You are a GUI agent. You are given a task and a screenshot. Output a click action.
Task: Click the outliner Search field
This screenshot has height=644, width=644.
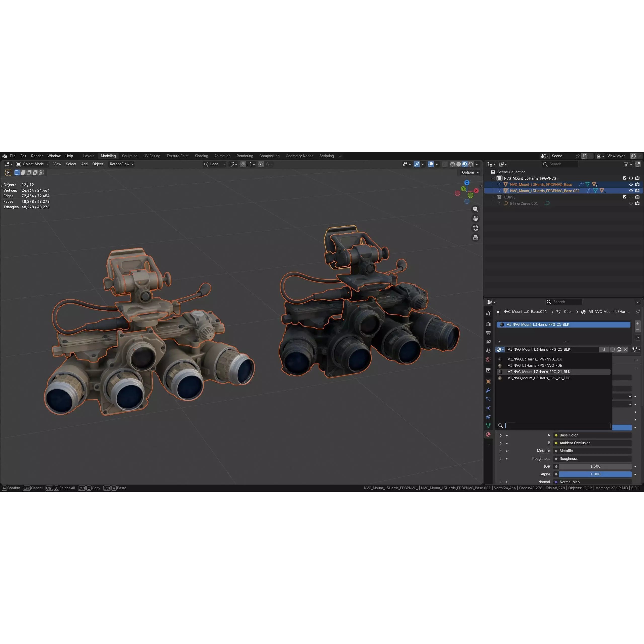pyautogui.click(x=560, y=164)
